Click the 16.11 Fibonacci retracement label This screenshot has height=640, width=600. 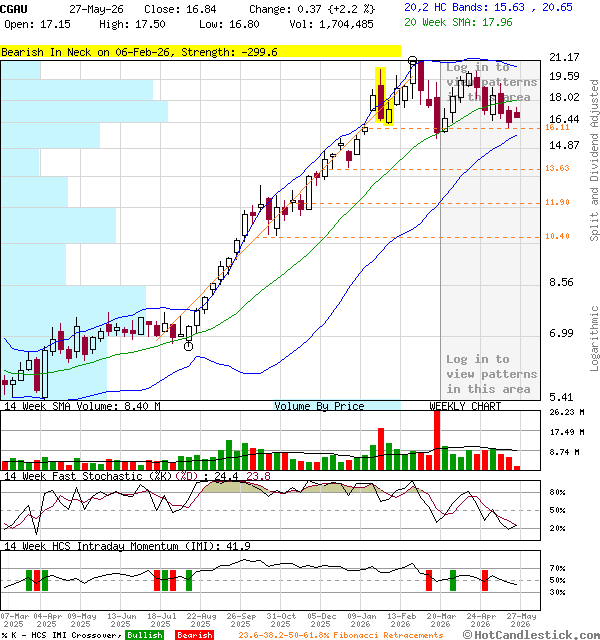[x=557, y=127]
